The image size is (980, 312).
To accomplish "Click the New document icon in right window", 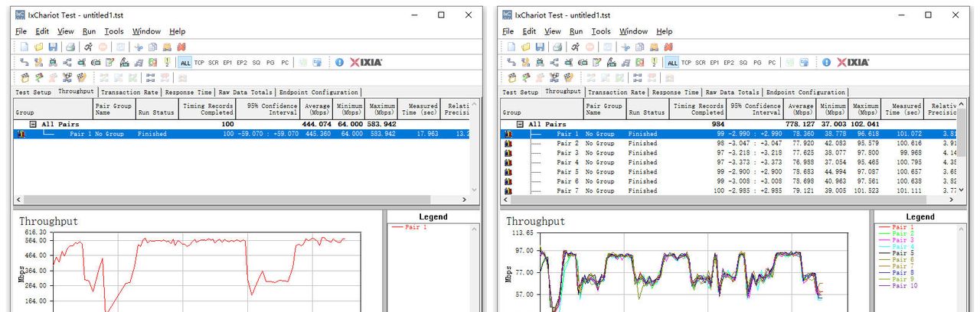I will 512,47.
